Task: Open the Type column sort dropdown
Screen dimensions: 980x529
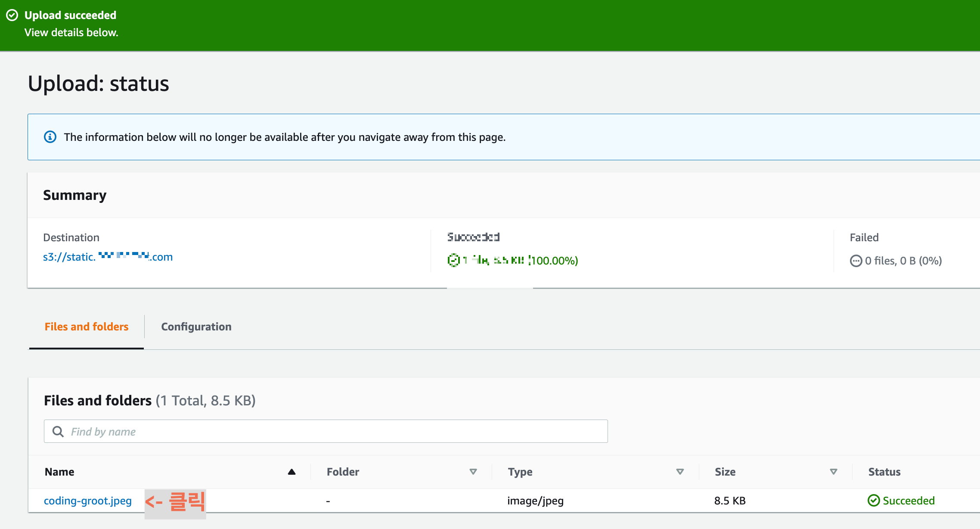Action: click(680, 472)
